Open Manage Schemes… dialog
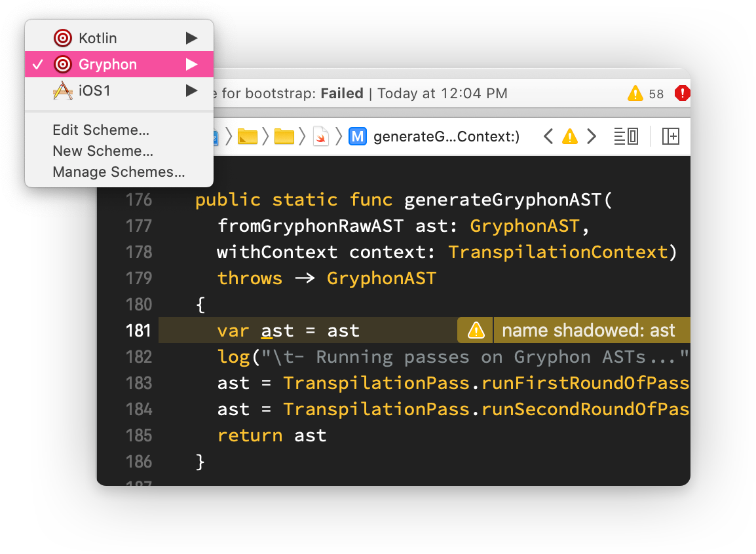Screen dimensions: 756x554 [x=119, y=172]
